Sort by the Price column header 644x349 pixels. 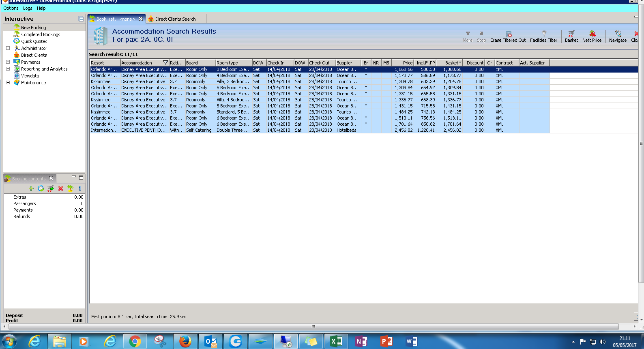[402, 63]
